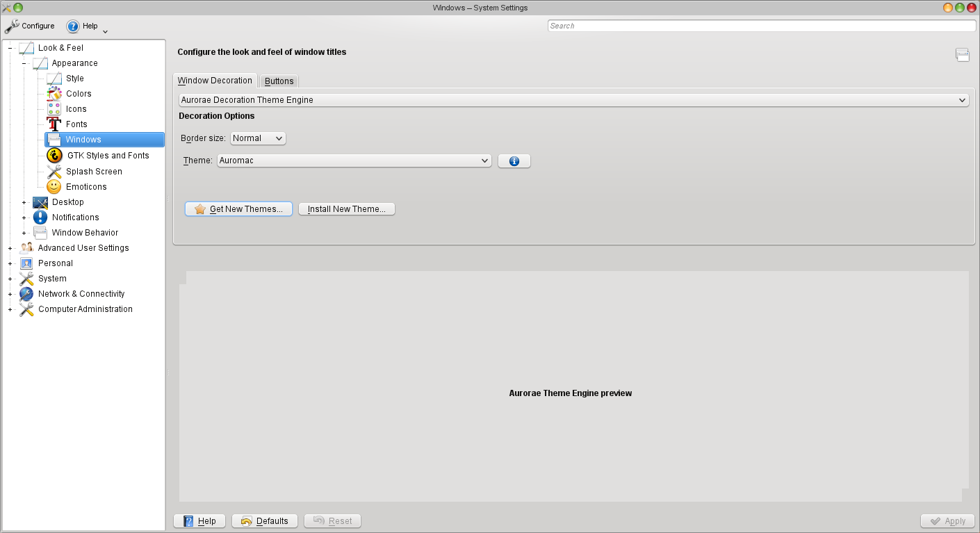Select the Splash Screen tree item label

click(x=94, y=172)
